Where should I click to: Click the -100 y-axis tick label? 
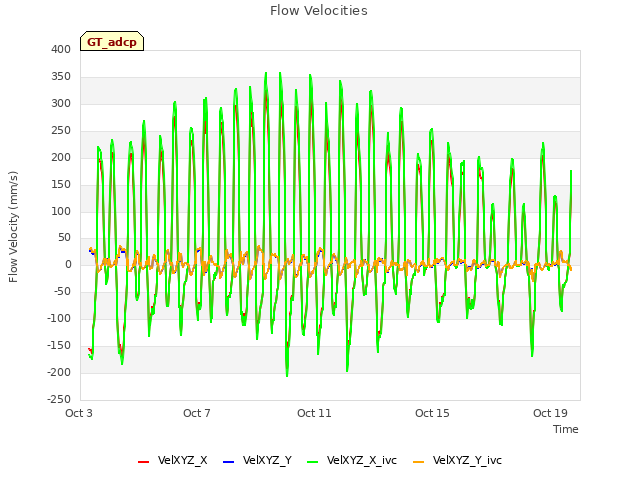pos(59,318)
